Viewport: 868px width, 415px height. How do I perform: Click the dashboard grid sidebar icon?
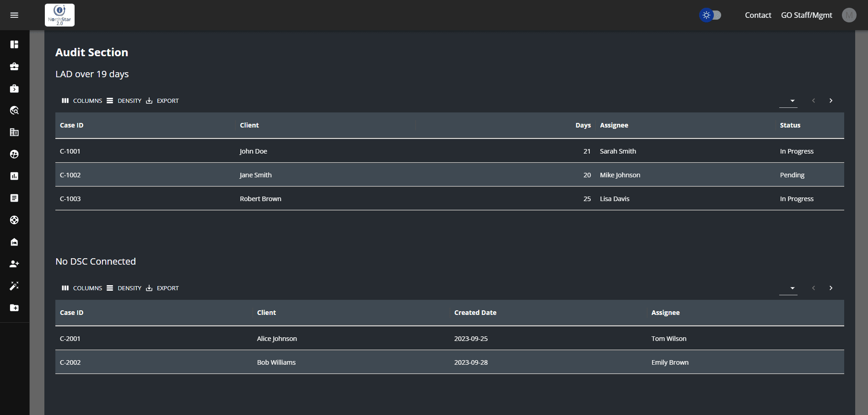pos(14,44)
